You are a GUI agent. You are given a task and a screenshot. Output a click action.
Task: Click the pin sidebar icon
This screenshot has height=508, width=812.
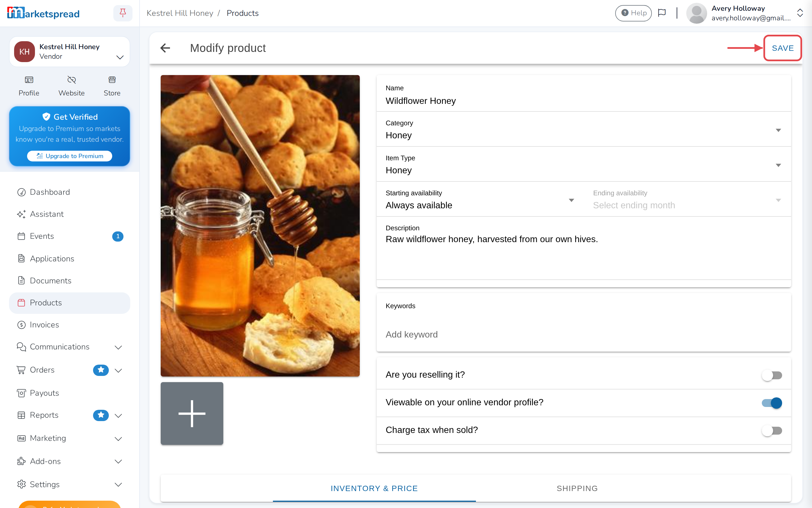coord(123,13)
